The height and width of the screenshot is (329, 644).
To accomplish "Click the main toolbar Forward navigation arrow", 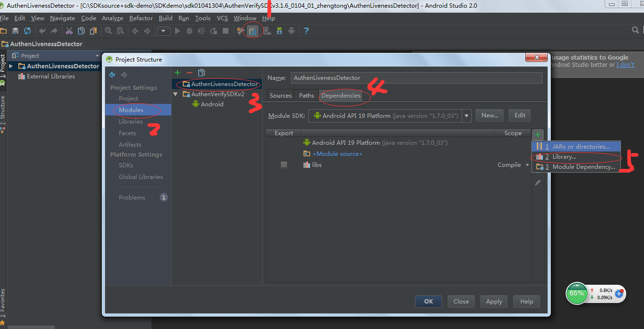I will pos(147,31).
